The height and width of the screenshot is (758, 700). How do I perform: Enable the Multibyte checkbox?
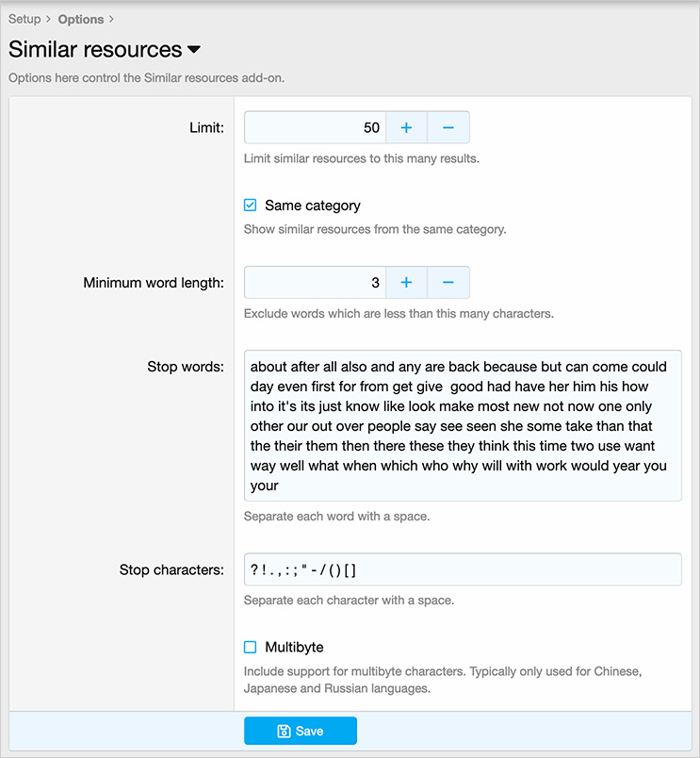click(251, 647)
